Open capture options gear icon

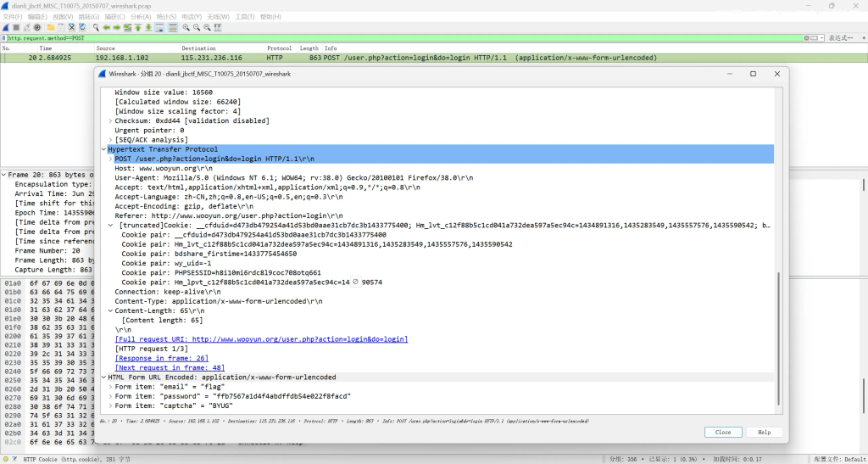click(37, 27)
